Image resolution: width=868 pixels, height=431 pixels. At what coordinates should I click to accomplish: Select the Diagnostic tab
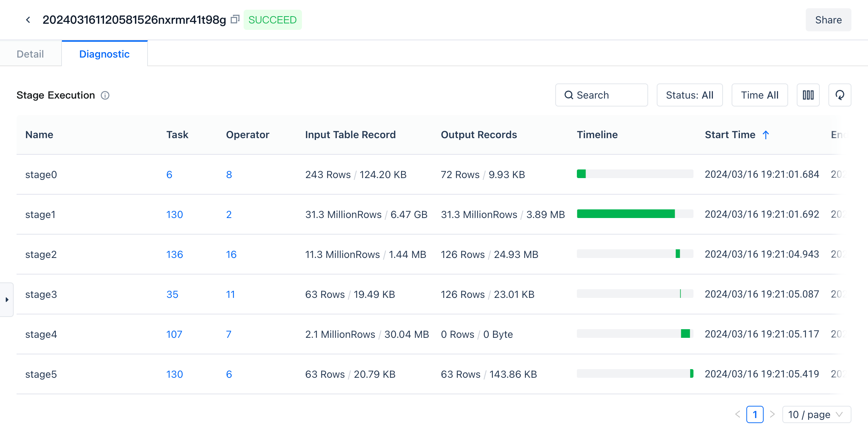[104, 54]
